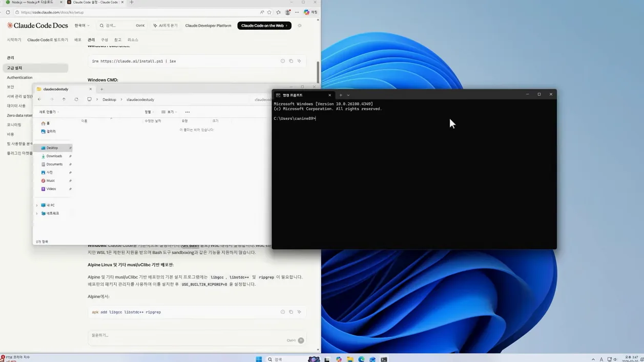This screenshot has height=362, width=644.
Task: Click the Command Prompt terminal input area
Action: (x=414, y=174)
